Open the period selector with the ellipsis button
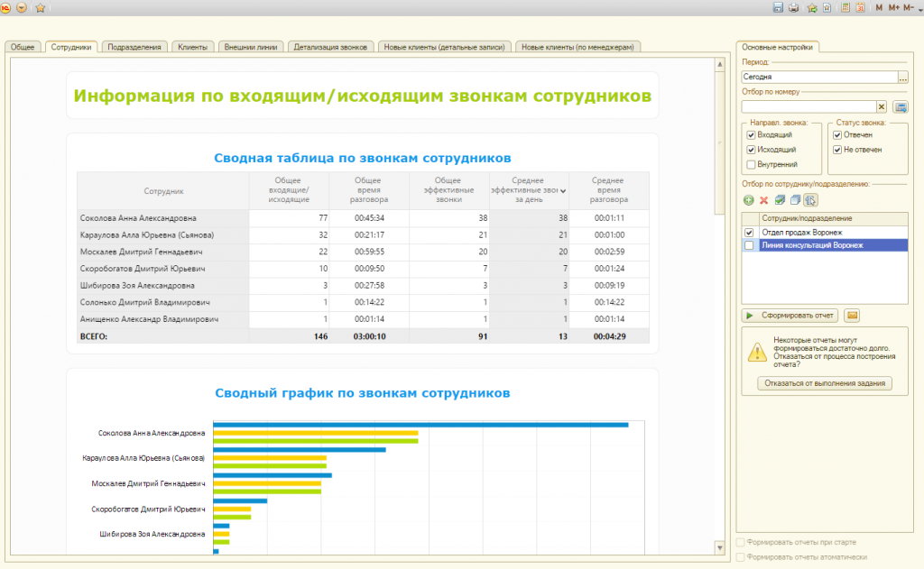924x569 pixels. pyautogui.click(x=904, y=77)
